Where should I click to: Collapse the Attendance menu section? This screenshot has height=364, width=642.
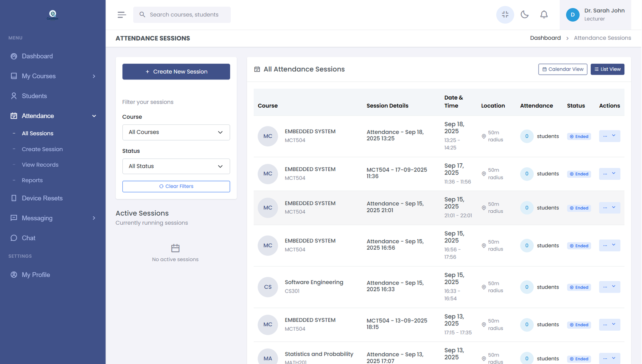[x=94, y=116]
